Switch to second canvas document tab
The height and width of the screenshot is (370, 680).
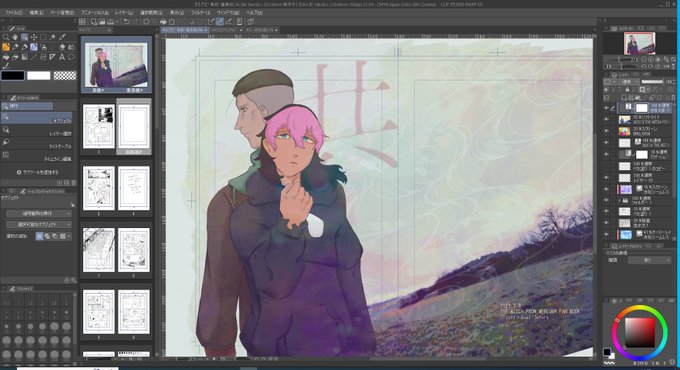click(x=226, y=30)
